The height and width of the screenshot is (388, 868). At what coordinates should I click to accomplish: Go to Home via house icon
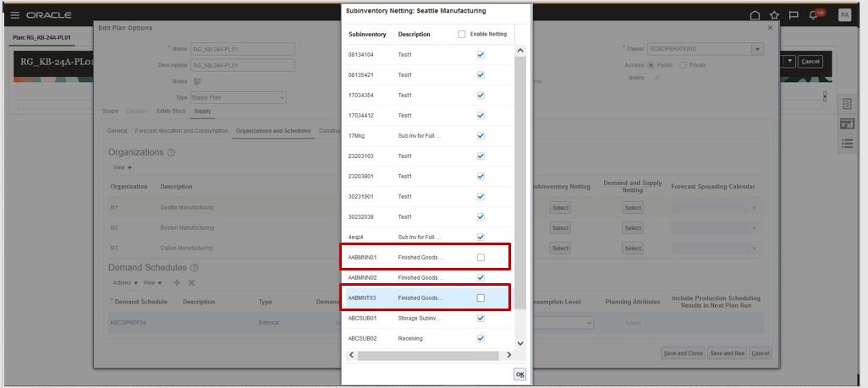click(755, 15)
